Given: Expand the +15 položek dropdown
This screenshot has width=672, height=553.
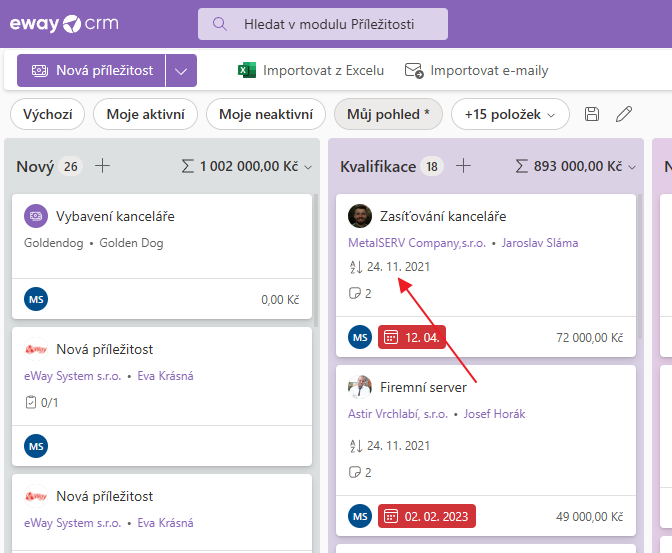Looking at the screenshot, I should [x=510, y=114].
